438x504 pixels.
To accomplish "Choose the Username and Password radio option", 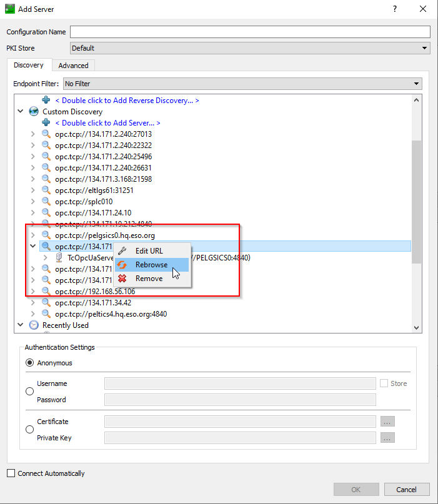I will (29, 392).
